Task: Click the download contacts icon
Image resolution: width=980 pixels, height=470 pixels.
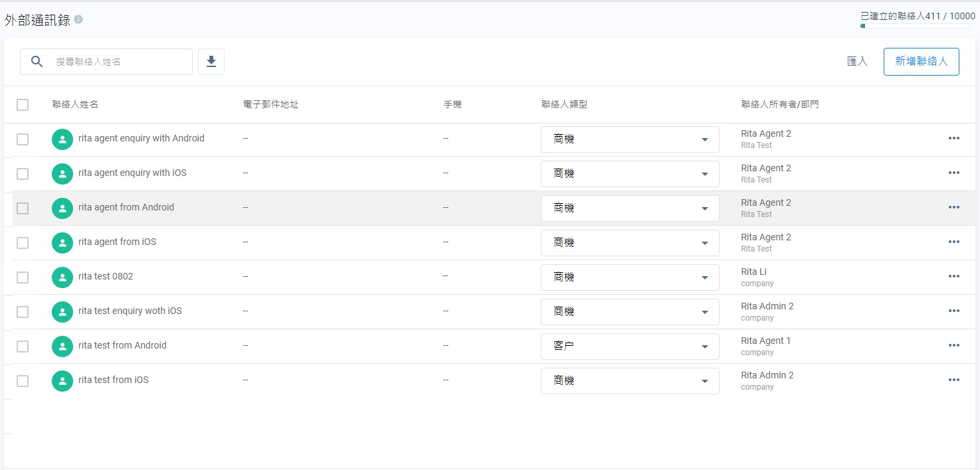Action: click(211, 62)
